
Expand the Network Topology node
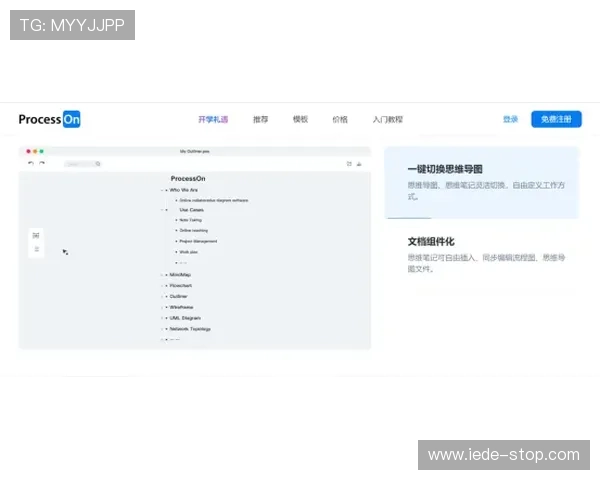pos(162,329)
